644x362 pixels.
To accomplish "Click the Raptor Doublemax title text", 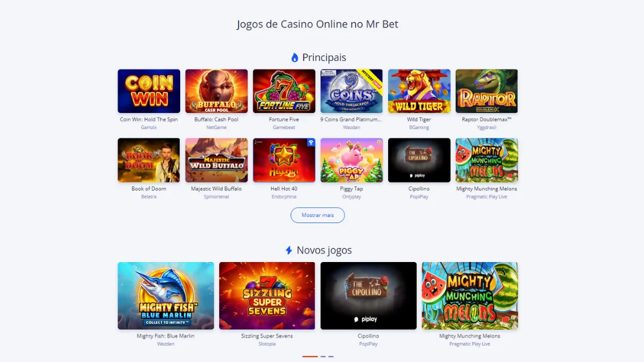I will 487,119.
